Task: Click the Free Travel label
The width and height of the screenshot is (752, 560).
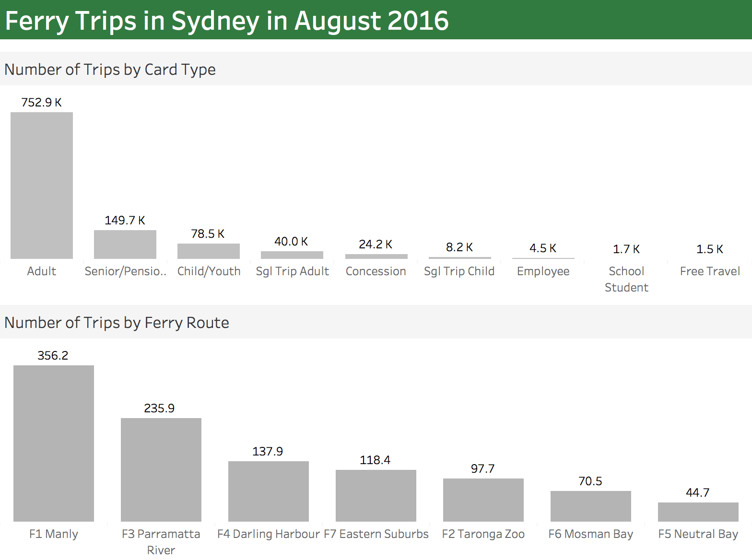Action: coord(710,271)
